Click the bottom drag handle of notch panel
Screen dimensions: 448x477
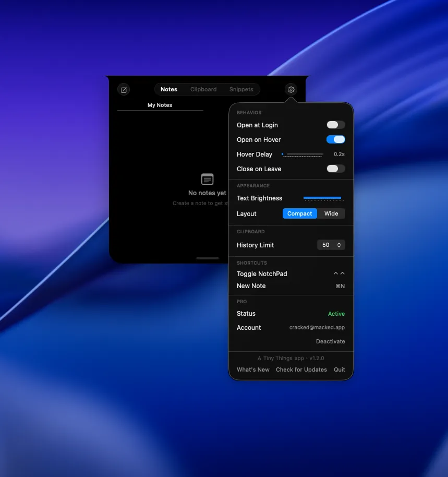point(208,258)
